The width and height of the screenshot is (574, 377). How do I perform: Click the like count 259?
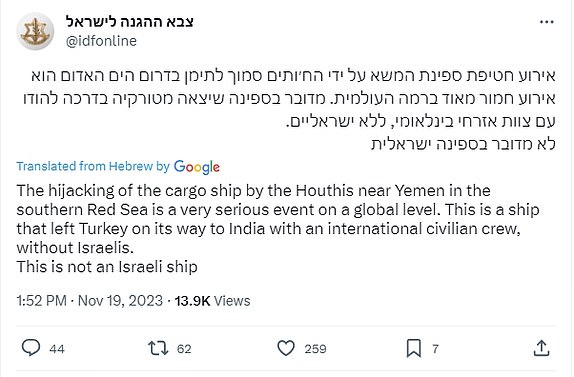315,349
